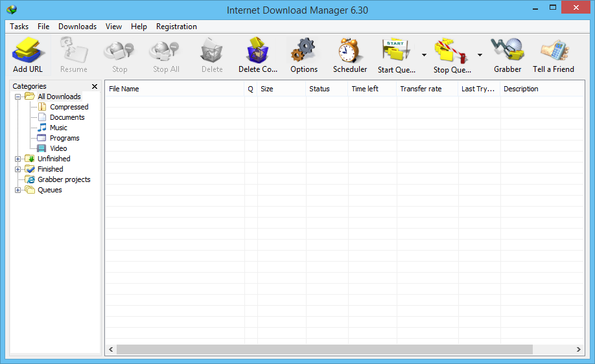
Task: Select the Programs category
Action: pos(65,138)
